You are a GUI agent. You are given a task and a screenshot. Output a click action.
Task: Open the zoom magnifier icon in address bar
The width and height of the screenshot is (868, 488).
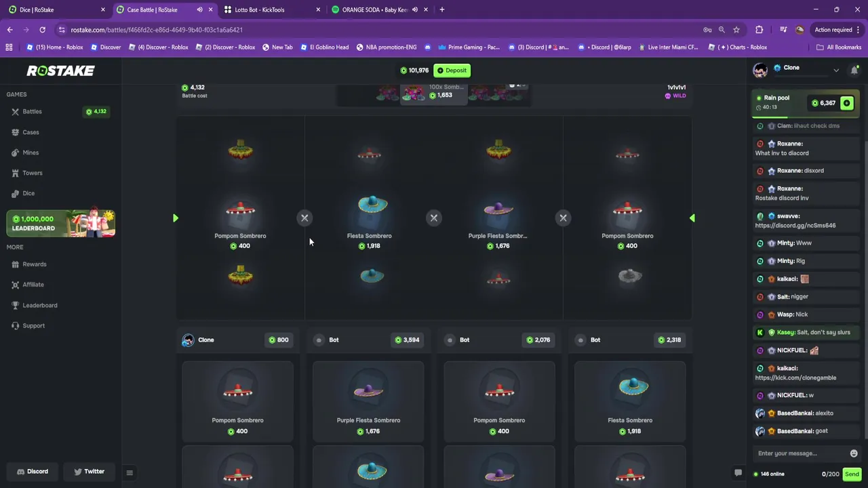[x=722, y=30]
